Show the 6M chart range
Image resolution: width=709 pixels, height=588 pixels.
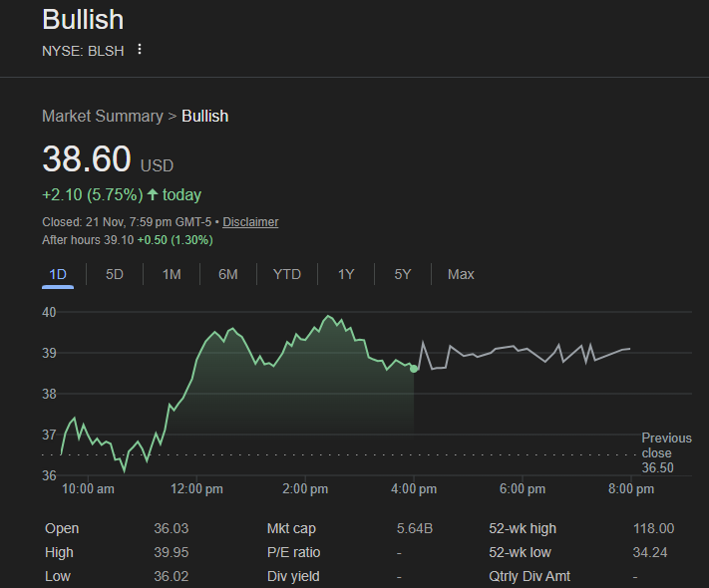pyautogui.click(x=228, y=274)
